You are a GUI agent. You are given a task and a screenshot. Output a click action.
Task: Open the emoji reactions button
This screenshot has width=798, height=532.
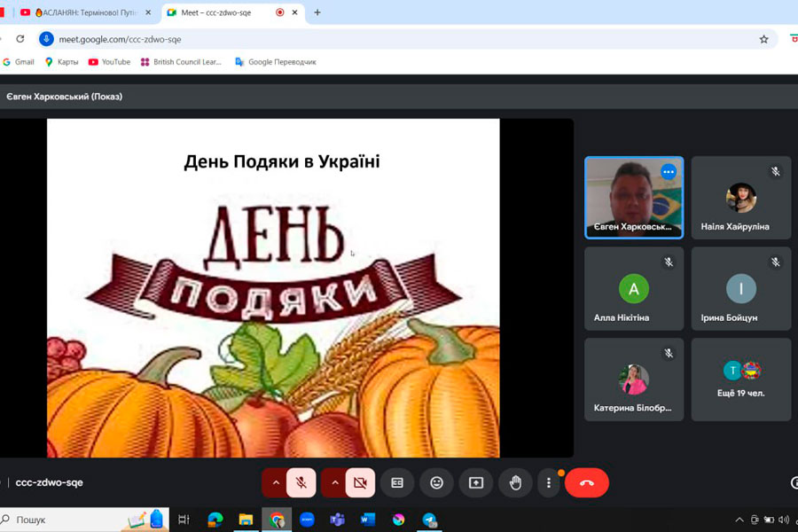[x=436, y=482]
